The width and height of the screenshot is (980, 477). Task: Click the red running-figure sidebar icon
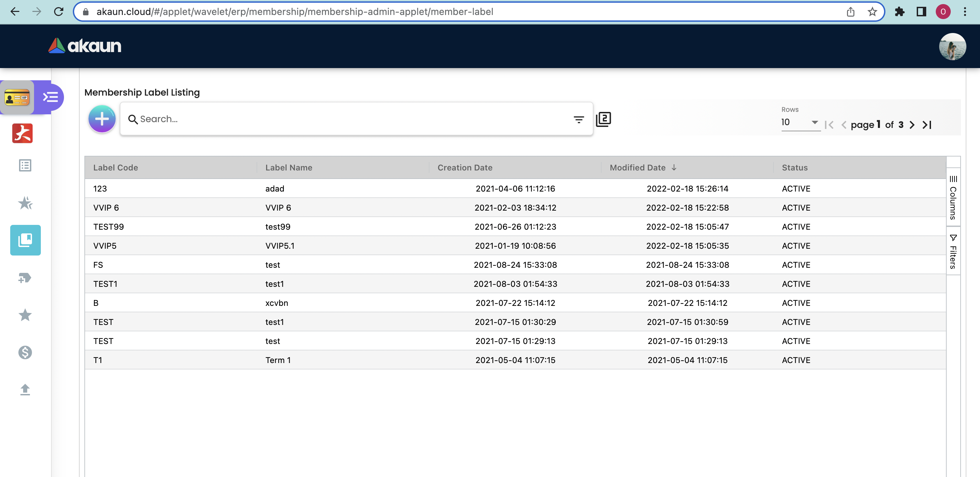pos(22,133)
